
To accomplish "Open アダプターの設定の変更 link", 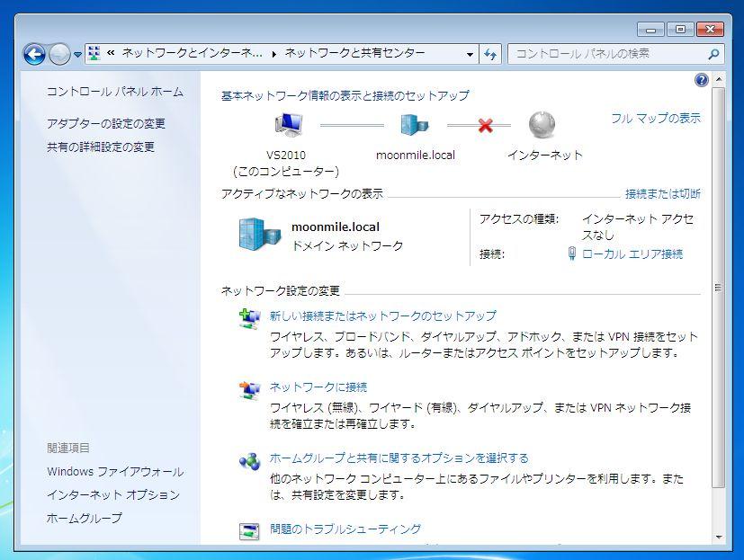I will [x=106, y=124].
